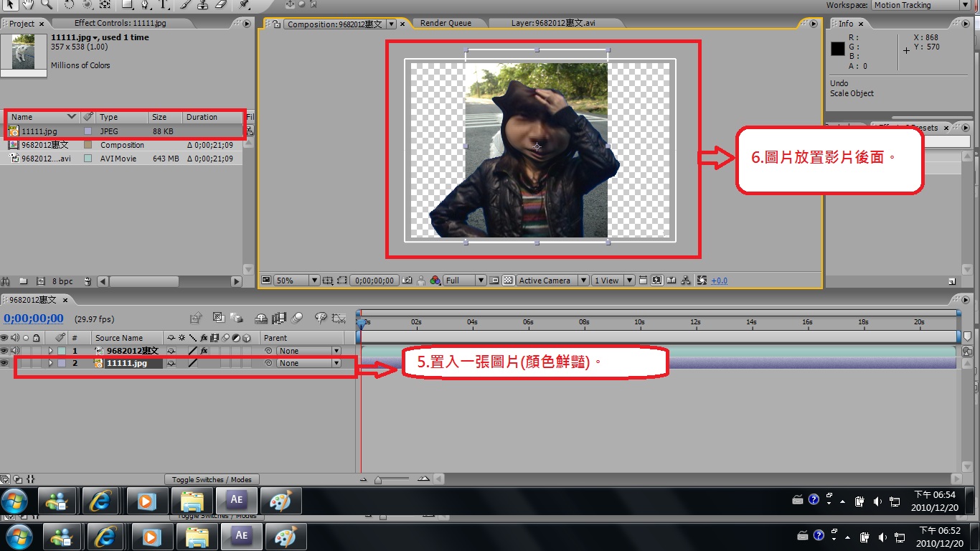Screen dimensions: 980x551
Task: Open the 1 View layout dropdown
Action: 613,281
